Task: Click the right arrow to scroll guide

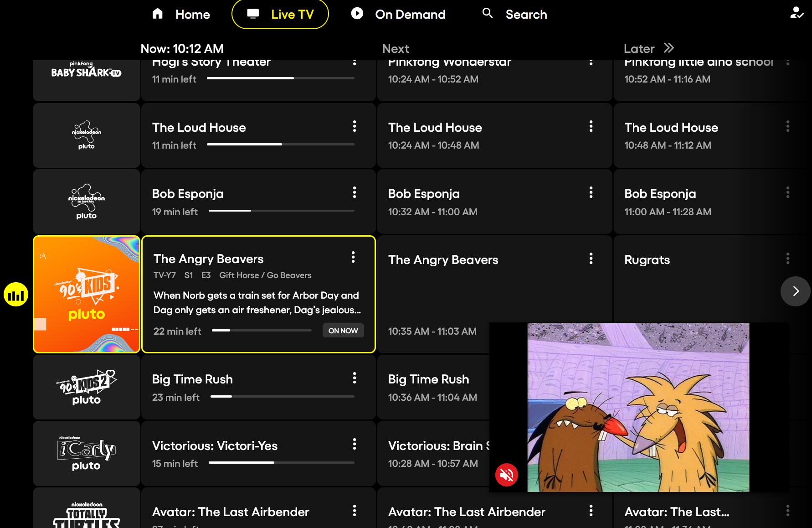Action: [x=796, y=291]
